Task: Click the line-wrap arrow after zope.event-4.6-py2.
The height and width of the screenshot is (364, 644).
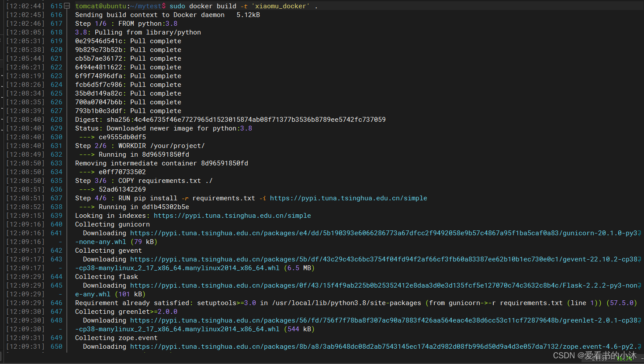Action: [x=640, y=347]
